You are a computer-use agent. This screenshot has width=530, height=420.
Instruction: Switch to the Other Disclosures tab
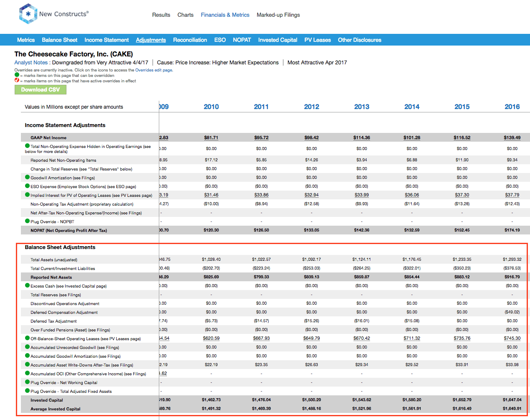pos(359,40)
